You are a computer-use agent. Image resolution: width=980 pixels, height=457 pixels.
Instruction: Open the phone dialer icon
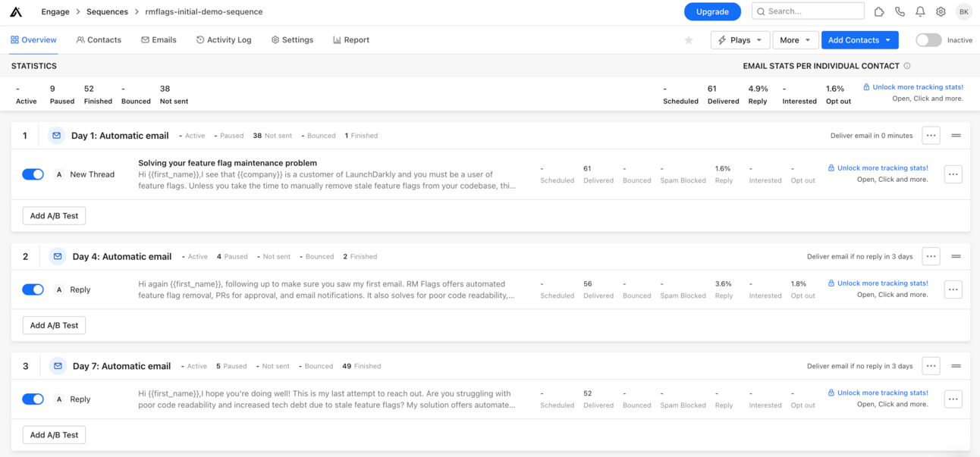tap(900, 11)
